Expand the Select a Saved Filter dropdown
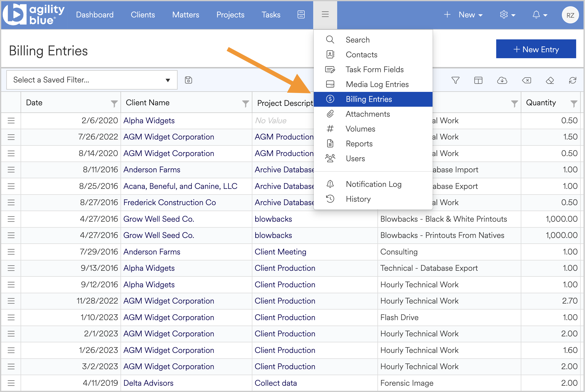The width and height of the screenshot is (585, 392). (x=92, y=80)
